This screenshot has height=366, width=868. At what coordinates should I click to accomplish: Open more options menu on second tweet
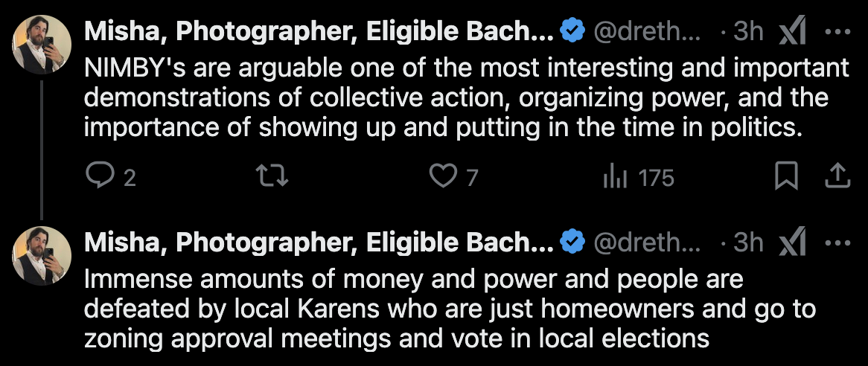point(837,242)
